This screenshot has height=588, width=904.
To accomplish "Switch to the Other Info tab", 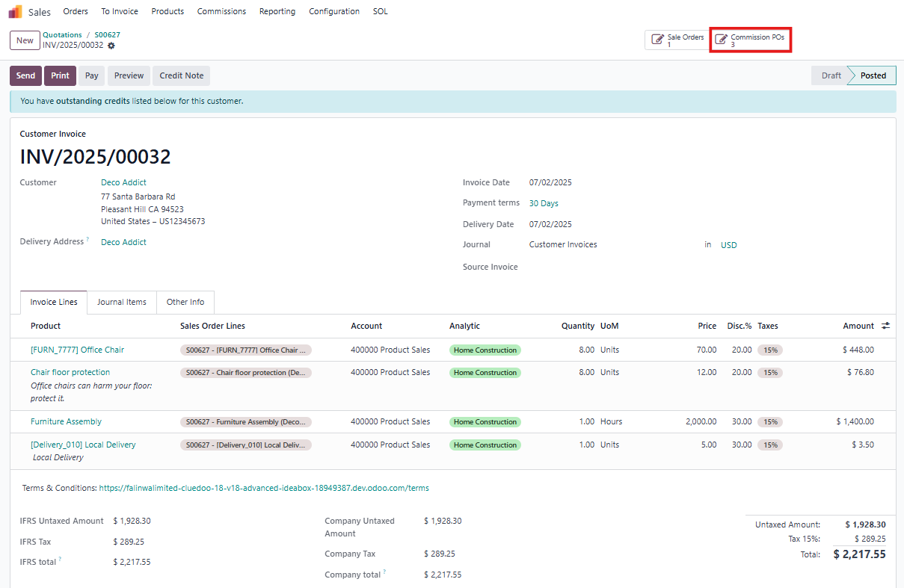I will click(185, 302).
